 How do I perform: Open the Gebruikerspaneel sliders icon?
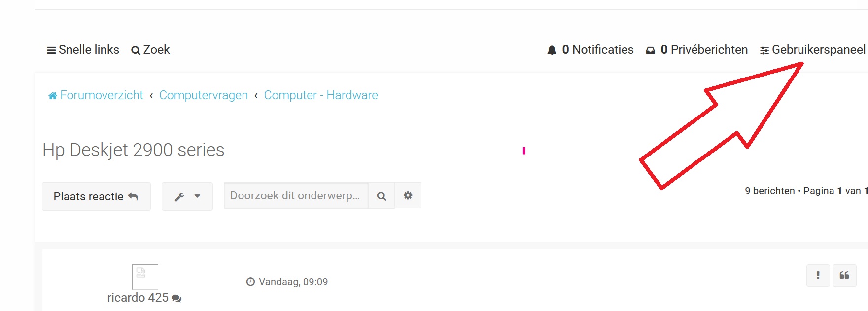(x=764, y=50)
